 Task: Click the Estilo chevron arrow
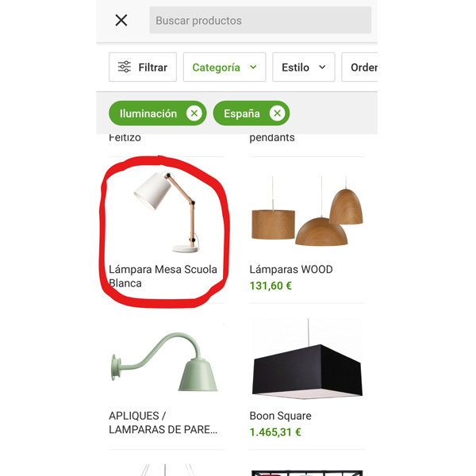(322, 67)
